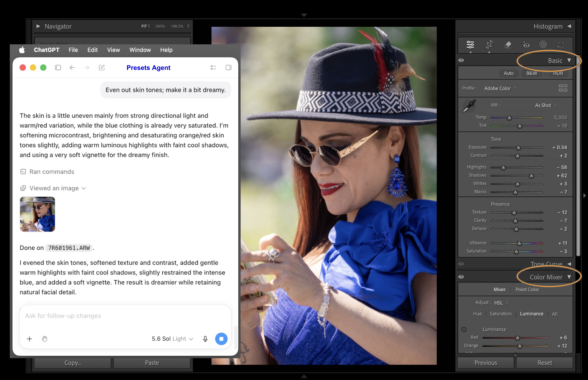Click the Reset button

[x=545, y=363]
